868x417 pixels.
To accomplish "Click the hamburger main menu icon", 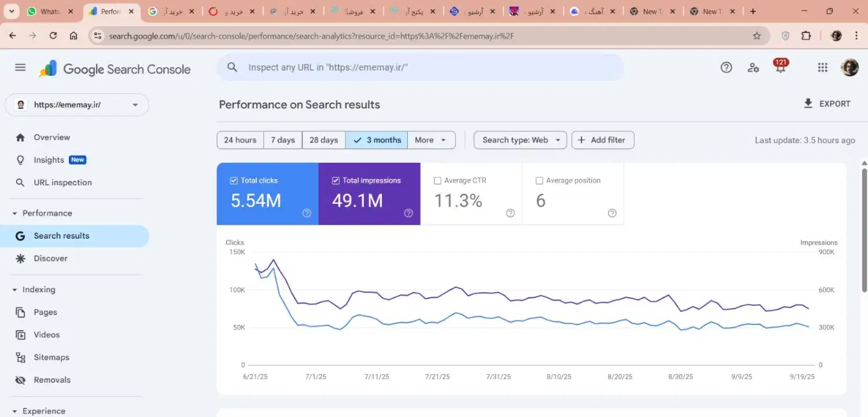I will tap(20, 68).
